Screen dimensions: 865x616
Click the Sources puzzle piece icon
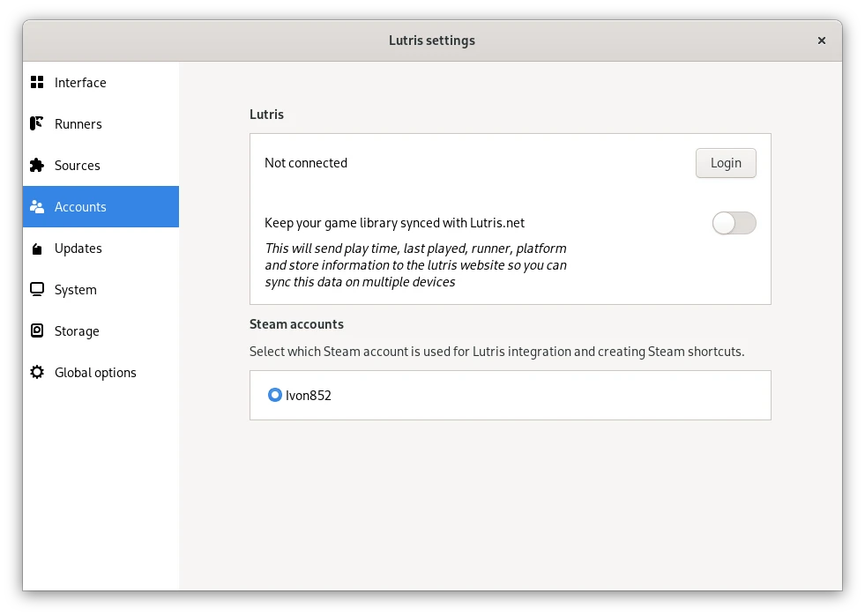pos(37,166)
